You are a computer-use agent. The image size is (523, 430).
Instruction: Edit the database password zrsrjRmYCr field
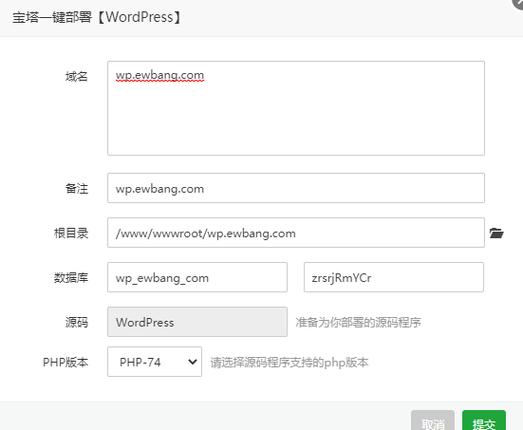pyautogui.click(x=394, y=277)
